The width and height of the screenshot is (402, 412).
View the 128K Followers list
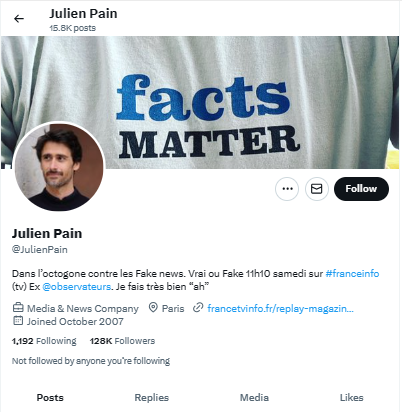point(122,341)
